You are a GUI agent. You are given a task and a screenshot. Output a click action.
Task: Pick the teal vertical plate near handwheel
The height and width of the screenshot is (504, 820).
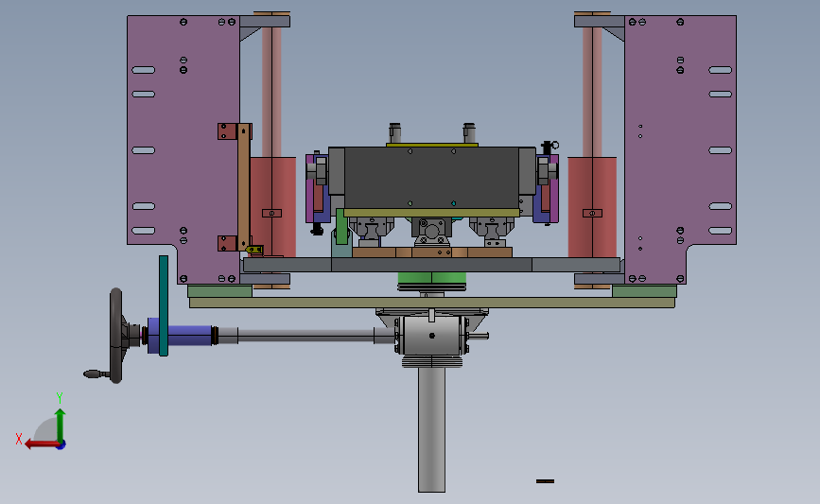pyautogui.click(x=164, y=305)
